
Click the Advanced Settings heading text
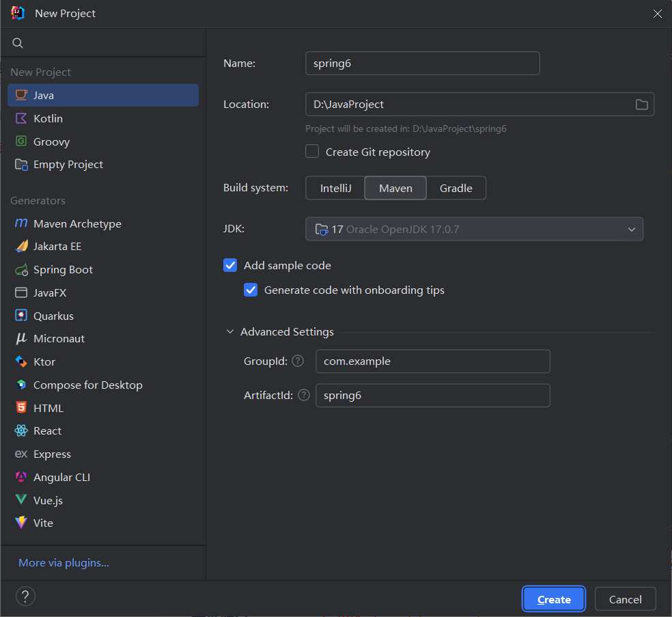(287, 332)
